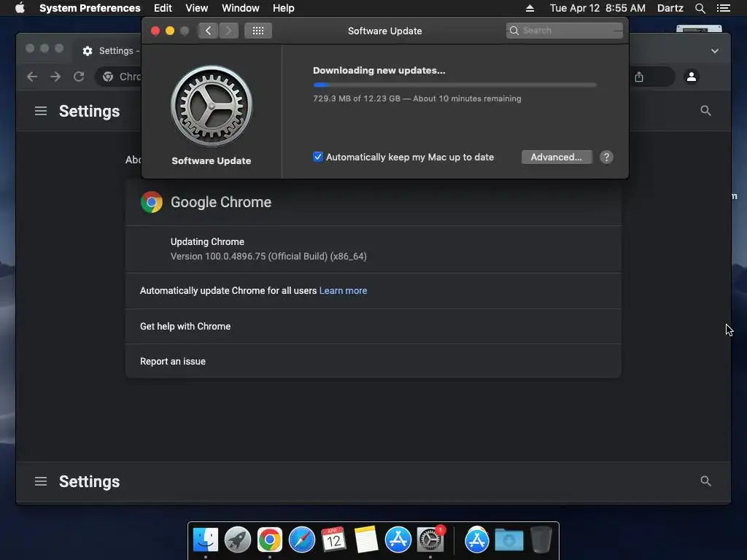Open Get help with Chrome

(373, 326)
